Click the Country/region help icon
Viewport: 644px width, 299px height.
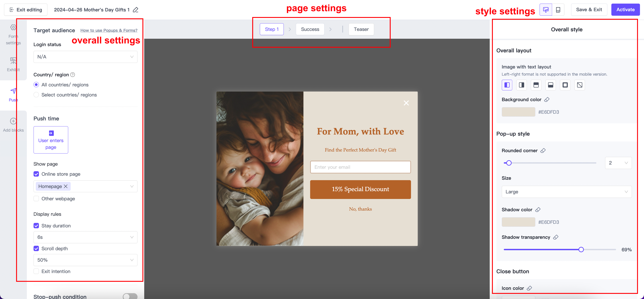coord(72,75)
